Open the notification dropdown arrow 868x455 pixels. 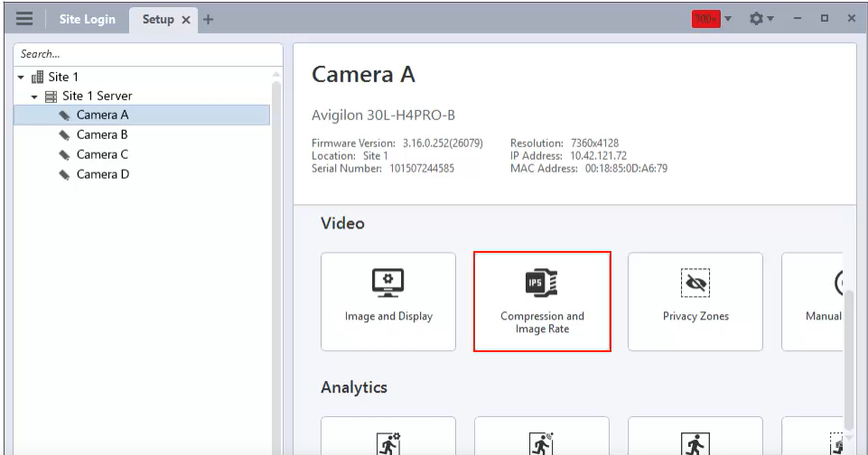(x=728, y=19)
